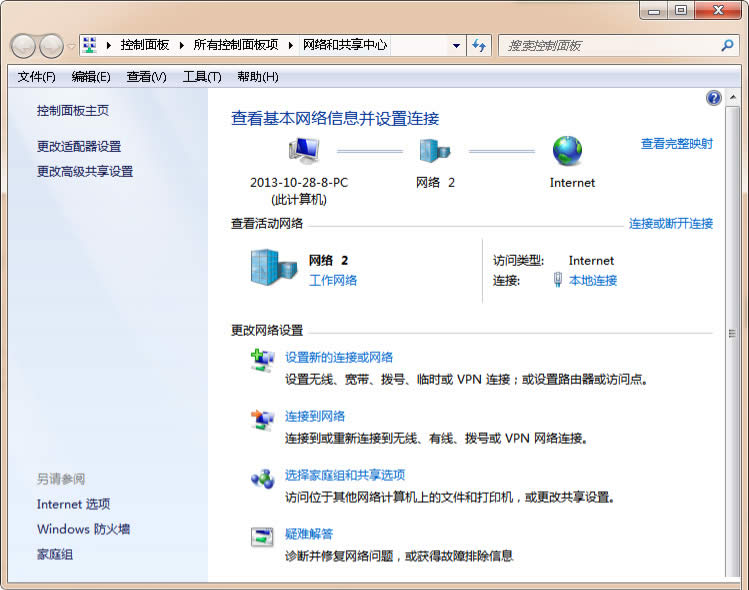Screen dimensions: 749x590
Task: Click the 搜索控制面板 search field
Action: 610,46
